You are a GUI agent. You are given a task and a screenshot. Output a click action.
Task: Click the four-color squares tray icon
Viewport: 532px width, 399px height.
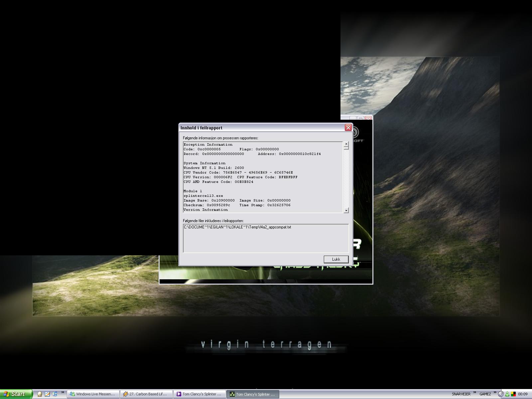point(514,394)
